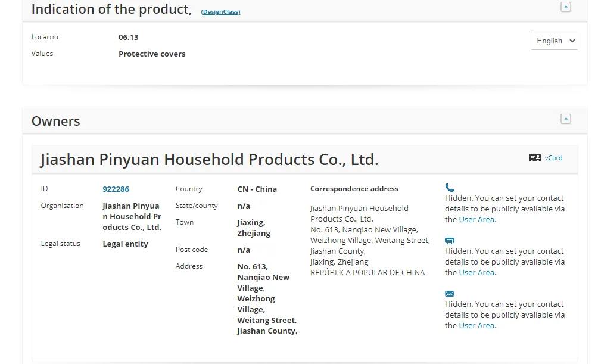Select the No. 613, Nanqiao address value
The height and width of the screenshot is (364, 598).
point(267,298)
